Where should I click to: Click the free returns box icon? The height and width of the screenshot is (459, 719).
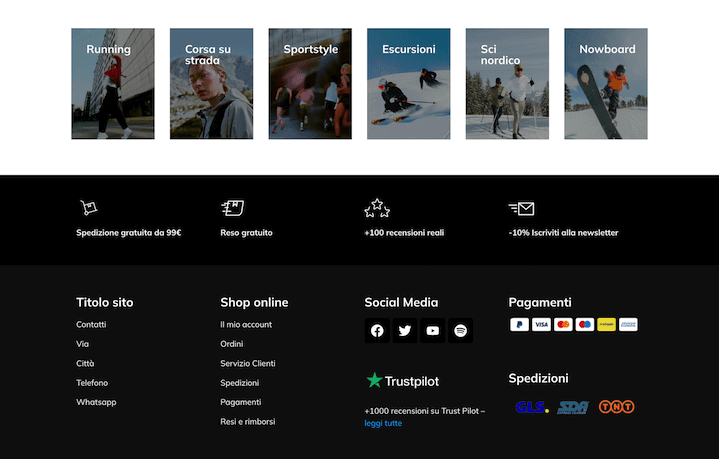[232, 208]
